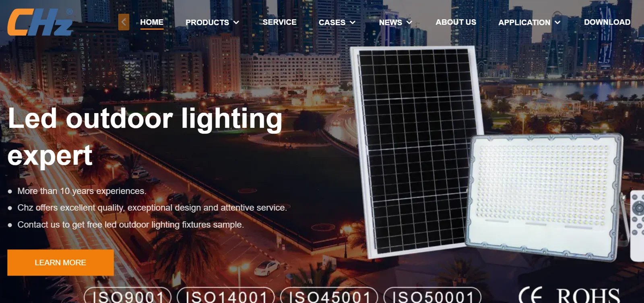The image size is (644, 303).
Task: Click the CHz logo
Action: [40, 22]
